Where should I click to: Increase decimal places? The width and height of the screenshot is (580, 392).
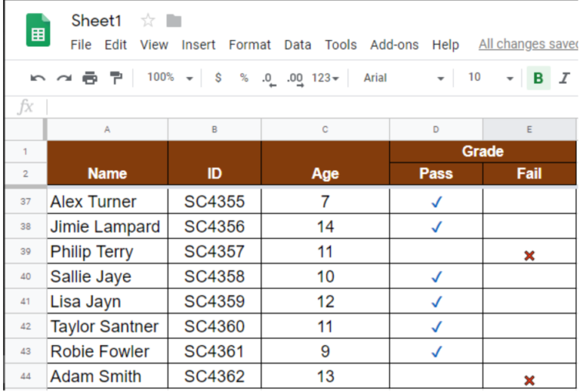point(295,79)
